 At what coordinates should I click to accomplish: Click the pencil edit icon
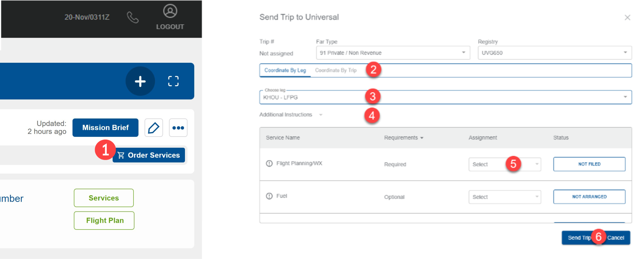[154, 128]
